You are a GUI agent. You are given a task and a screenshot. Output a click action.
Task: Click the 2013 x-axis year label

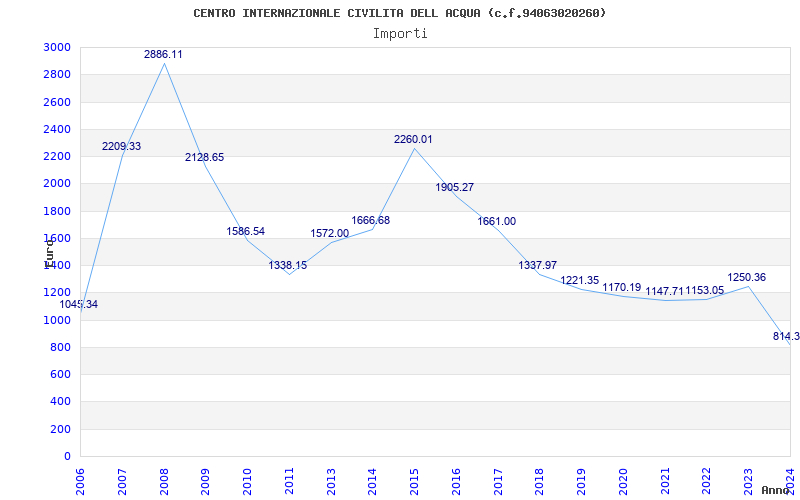[x=331, y=482]
